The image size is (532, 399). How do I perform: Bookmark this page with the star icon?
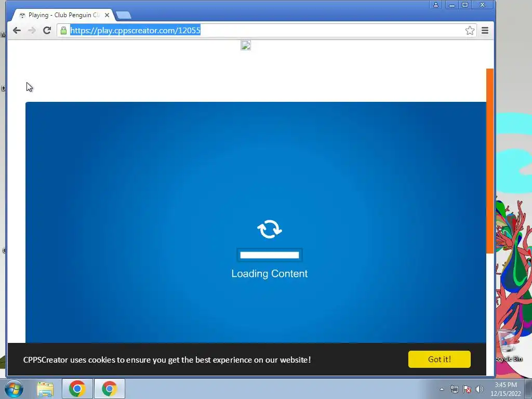point(470,31)
